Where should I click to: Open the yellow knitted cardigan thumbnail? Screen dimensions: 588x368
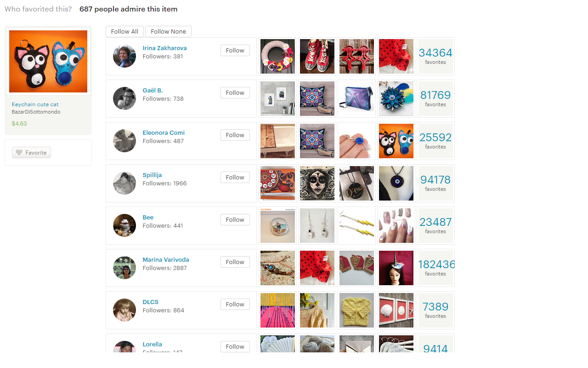click(x=356, y=310)
